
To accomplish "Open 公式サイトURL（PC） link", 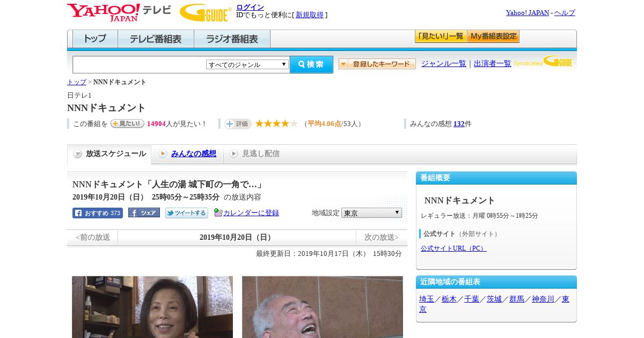I will click(453, 248).
